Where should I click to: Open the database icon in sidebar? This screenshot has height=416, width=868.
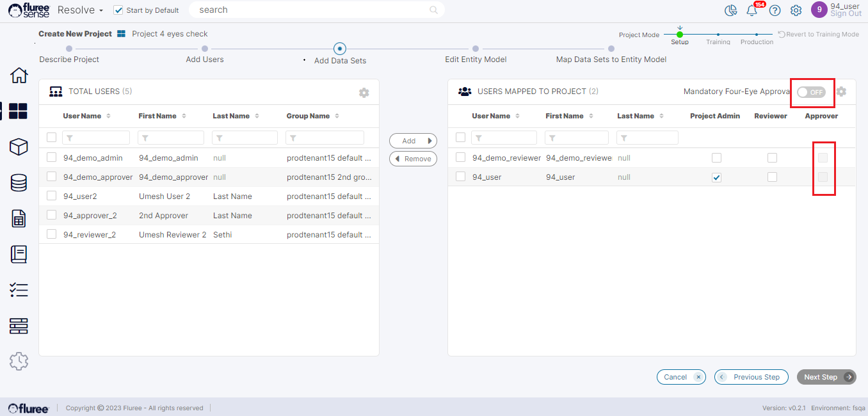pyautogui.click(x=19, y=183)
